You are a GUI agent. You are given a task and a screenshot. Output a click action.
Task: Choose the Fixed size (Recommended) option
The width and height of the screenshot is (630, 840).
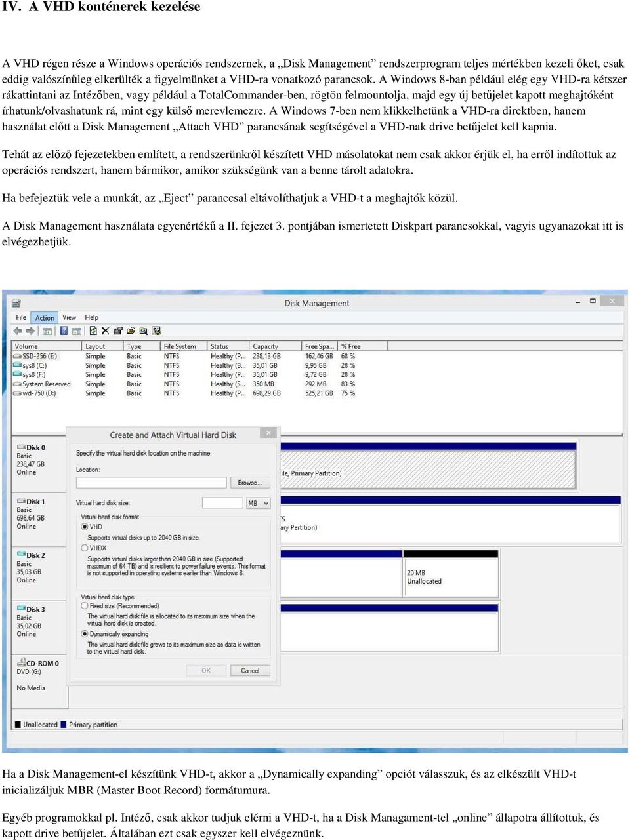pos(85,606)
